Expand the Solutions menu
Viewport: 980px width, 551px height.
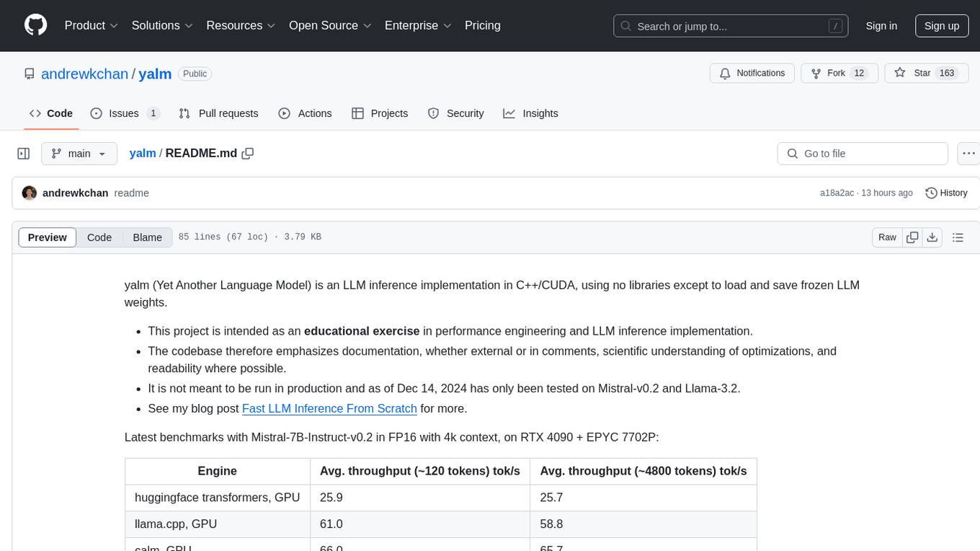[163, 25]
